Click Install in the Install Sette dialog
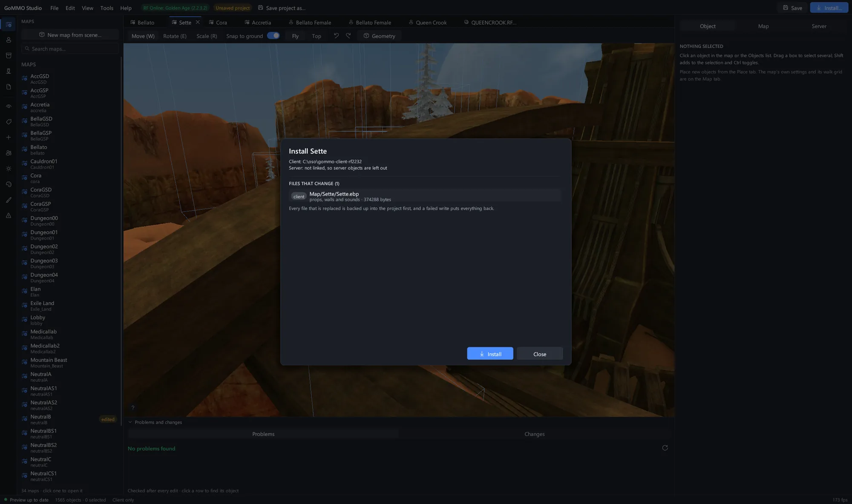 tap(490, 354)
